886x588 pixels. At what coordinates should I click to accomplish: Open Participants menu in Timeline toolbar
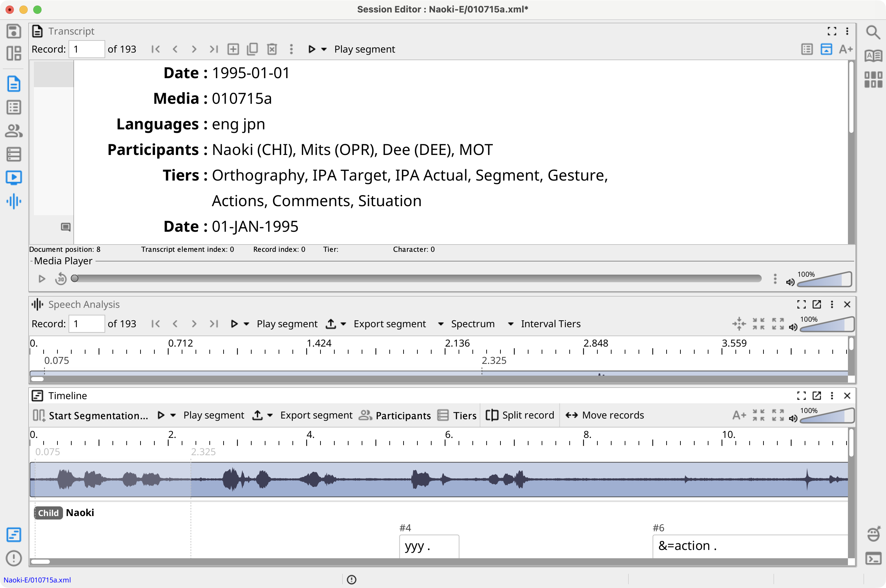[x=395, y=415]
